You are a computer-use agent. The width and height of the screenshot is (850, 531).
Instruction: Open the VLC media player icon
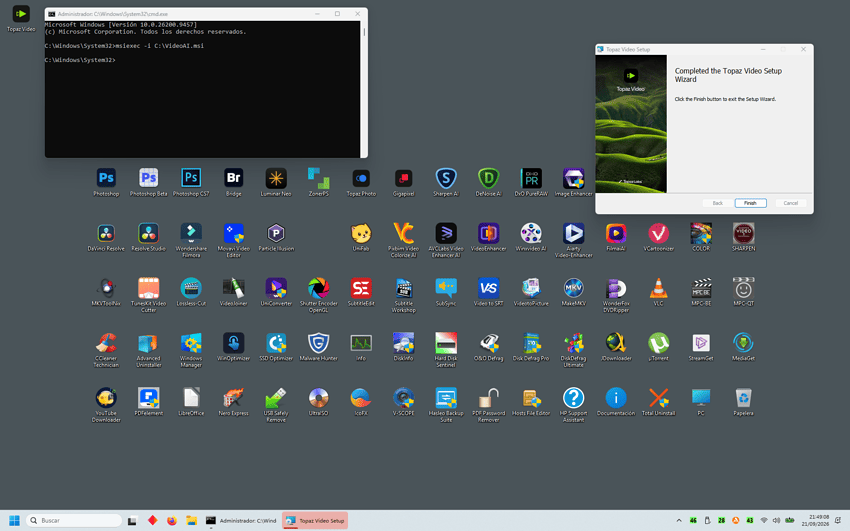(x=659, y=292)
